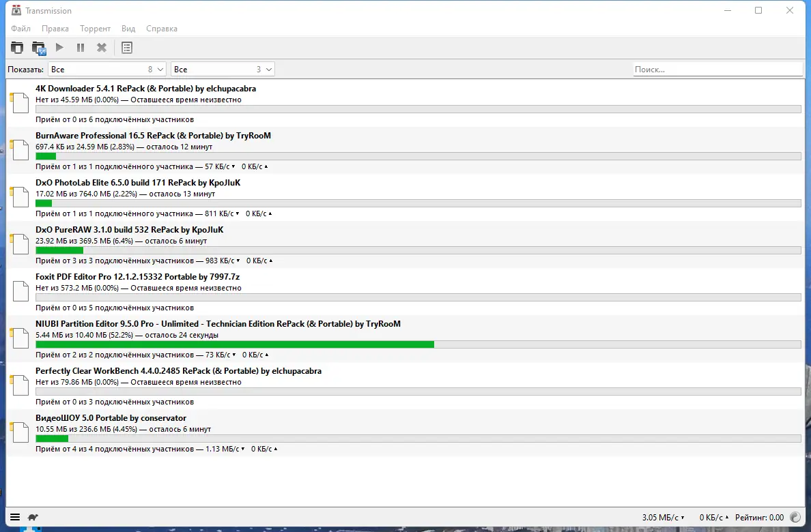Click BurnAware Professional progress bar
Viewport: 811px width, 532px height.
pyautogui.click(x=418, y=156)
